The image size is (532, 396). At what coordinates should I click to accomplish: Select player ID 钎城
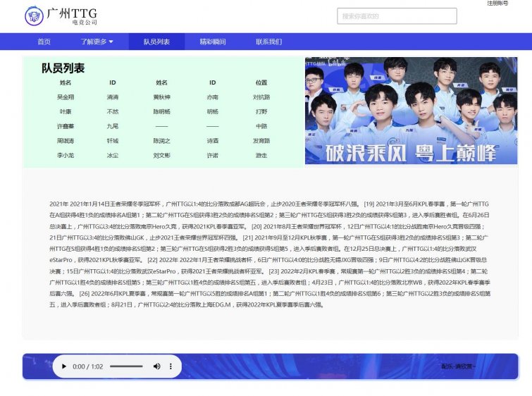pyautogui.click(x=113, y=141)
